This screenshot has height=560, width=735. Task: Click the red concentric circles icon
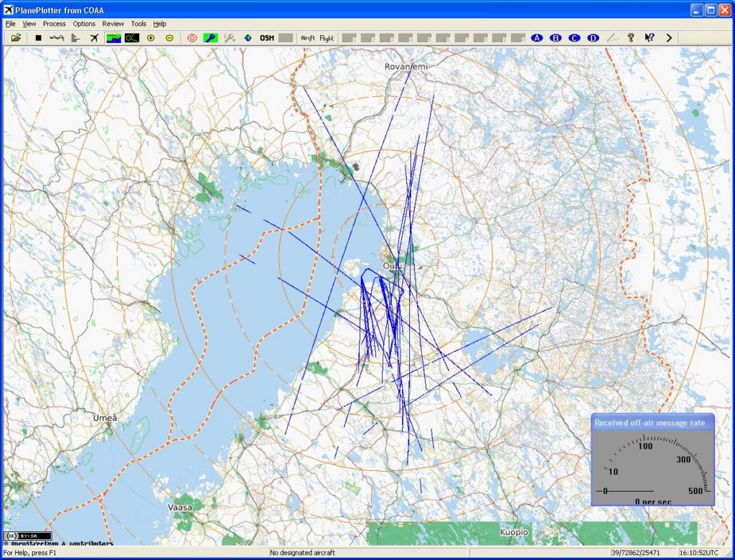[x=192, y=38]
